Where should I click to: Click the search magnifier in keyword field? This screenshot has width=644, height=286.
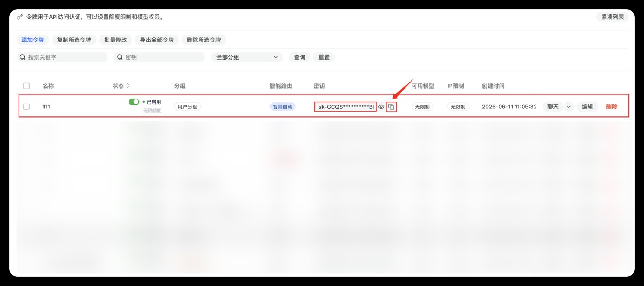23,57
